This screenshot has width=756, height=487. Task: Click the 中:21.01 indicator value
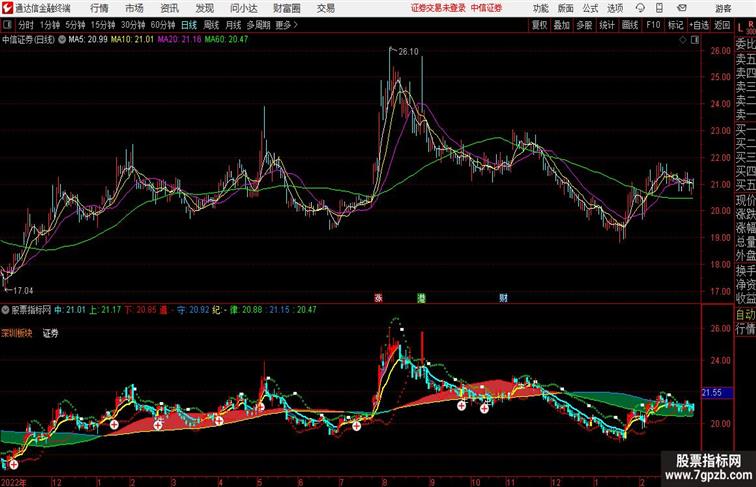[69, 310]
